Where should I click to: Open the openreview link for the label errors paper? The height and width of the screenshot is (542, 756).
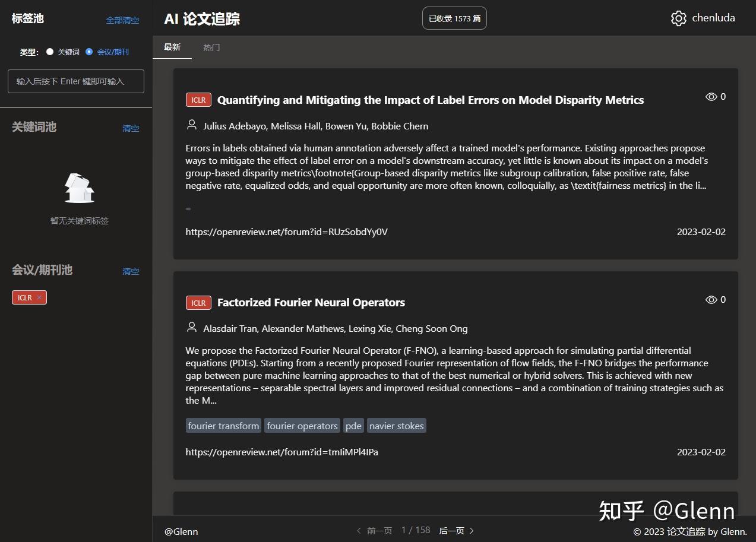point(286,232)
